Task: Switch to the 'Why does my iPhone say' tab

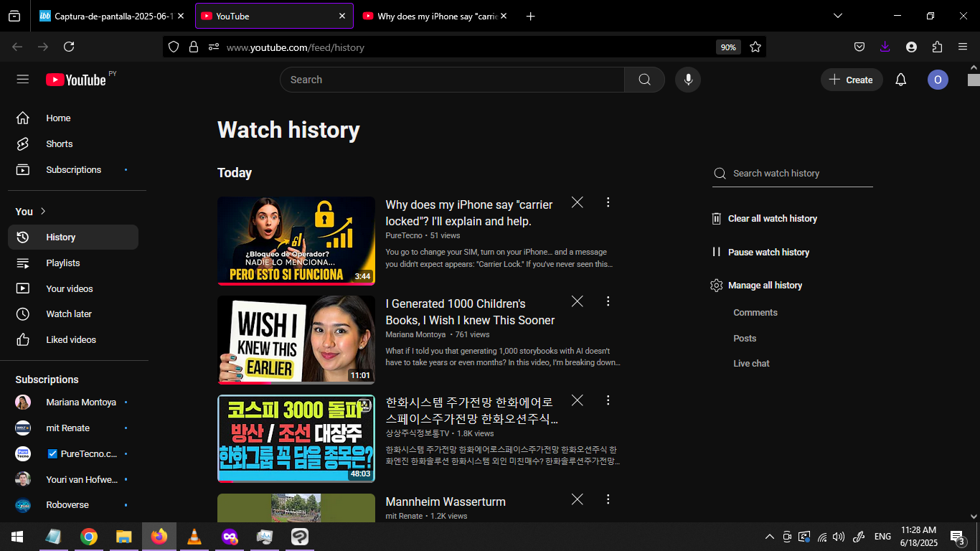Action: [435, 16]
